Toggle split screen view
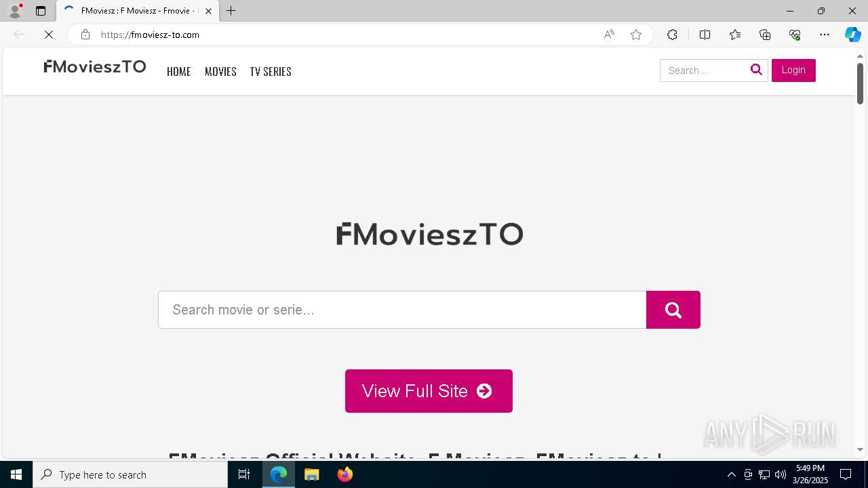This screenshot has width=868, height=488. 705,35
